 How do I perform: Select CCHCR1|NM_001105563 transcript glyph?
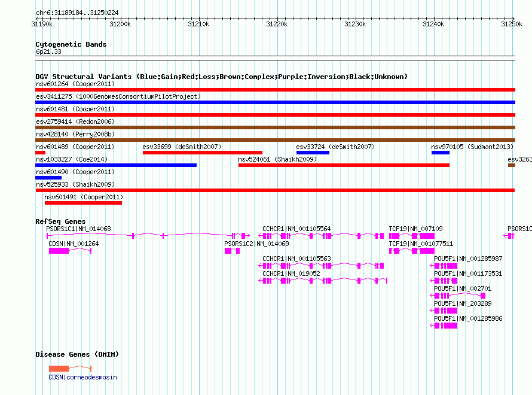322,266
